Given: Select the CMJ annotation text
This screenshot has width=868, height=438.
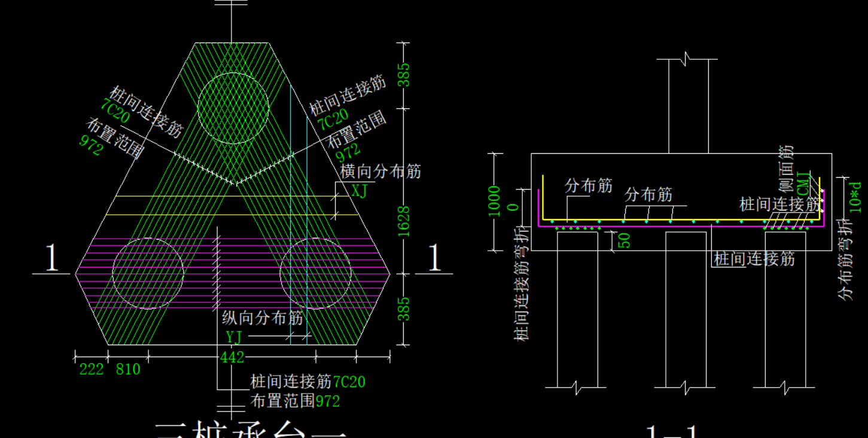Looking at the screenshot, I should pos(802,182).
